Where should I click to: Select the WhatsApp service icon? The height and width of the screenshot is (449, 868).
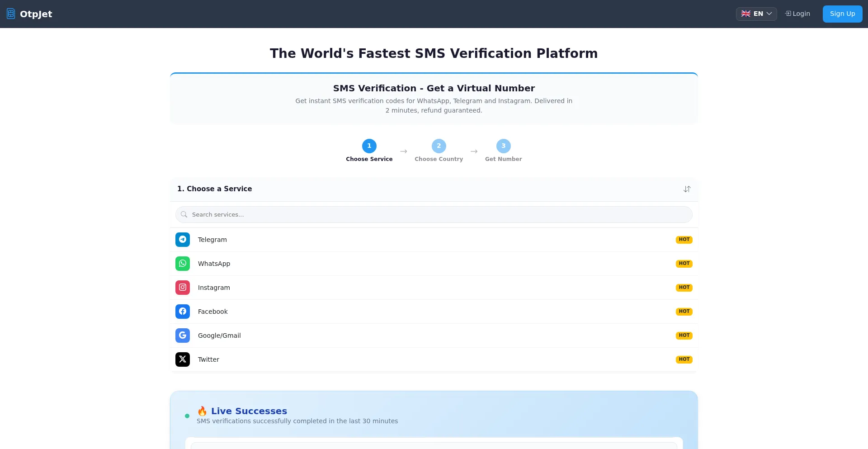coord(183,264)
